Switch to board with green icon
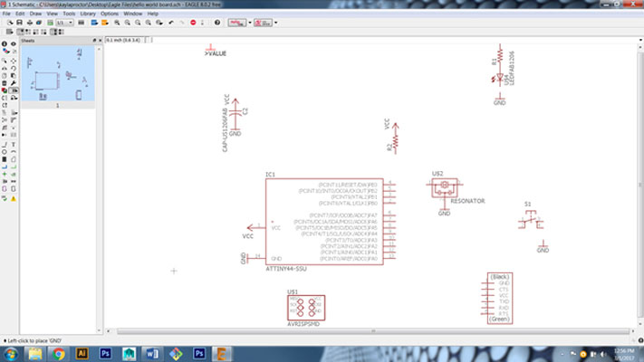Screen dimensions: 644x362 (x=50, y=23)
